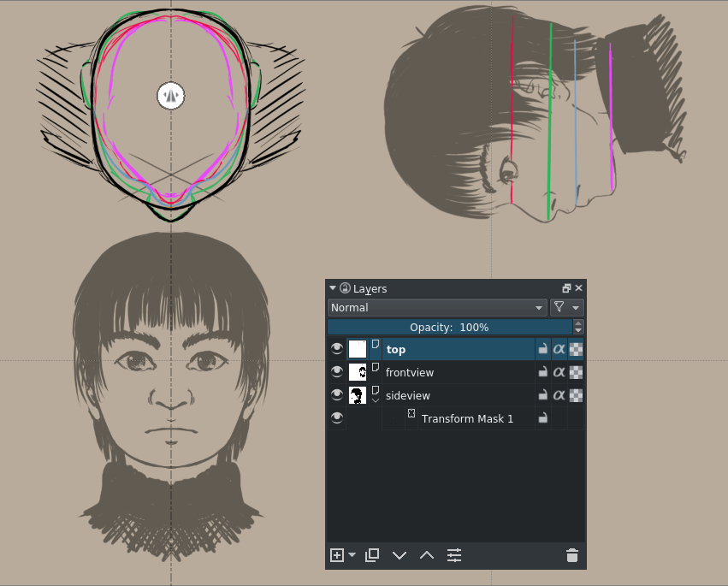728x586 pixels.
Task: Move the active layer up
Action: tap(427, 555)
